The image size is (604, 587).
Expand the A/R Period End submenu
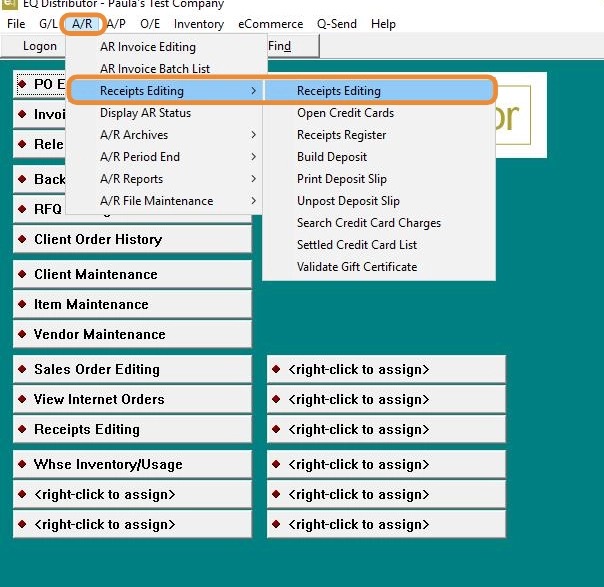[x=165, y=157]
